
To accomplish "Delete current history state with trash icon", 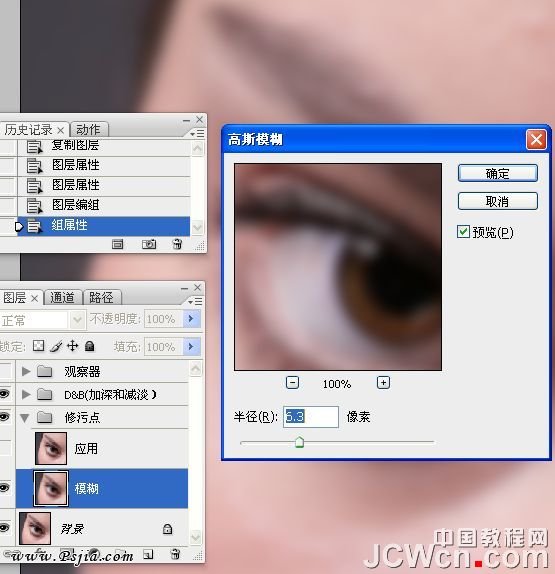I will 177,244.
